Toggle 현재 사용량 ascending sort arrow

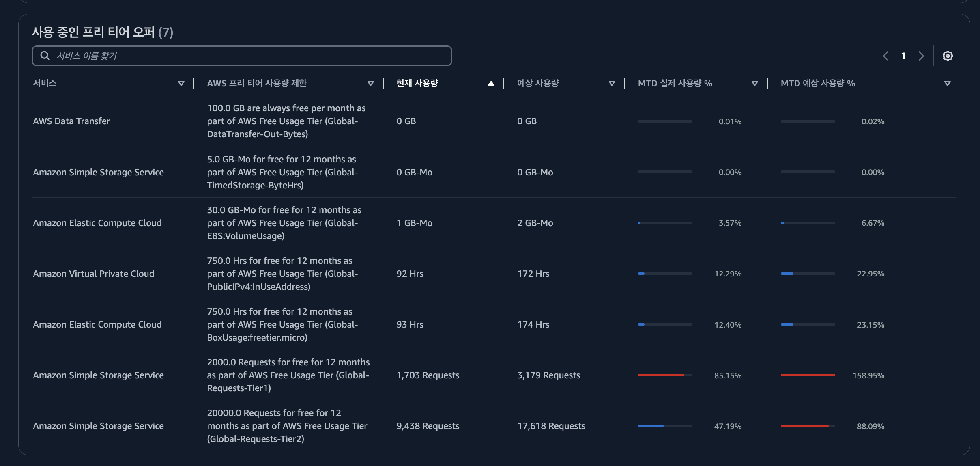pos(491,83)
